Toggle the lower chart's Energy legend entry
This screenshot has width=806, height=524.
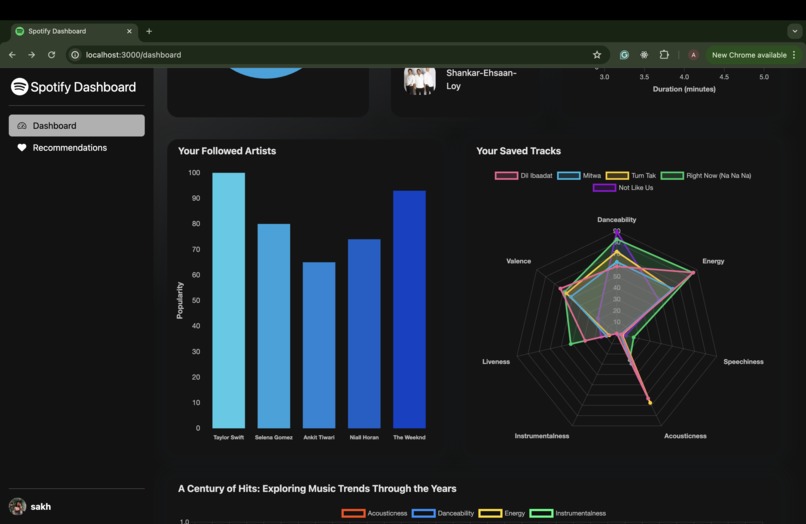(x=502, y=513)
